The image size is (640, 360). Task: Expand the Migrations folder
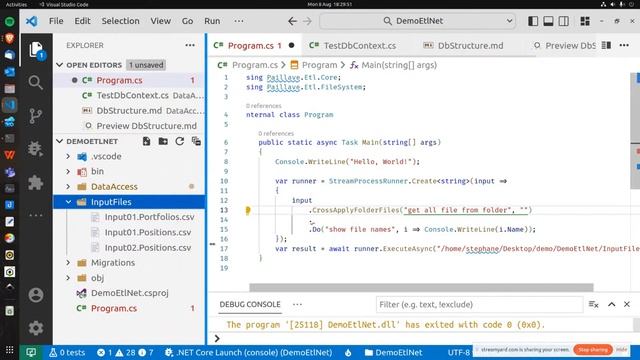pos(68,263)
